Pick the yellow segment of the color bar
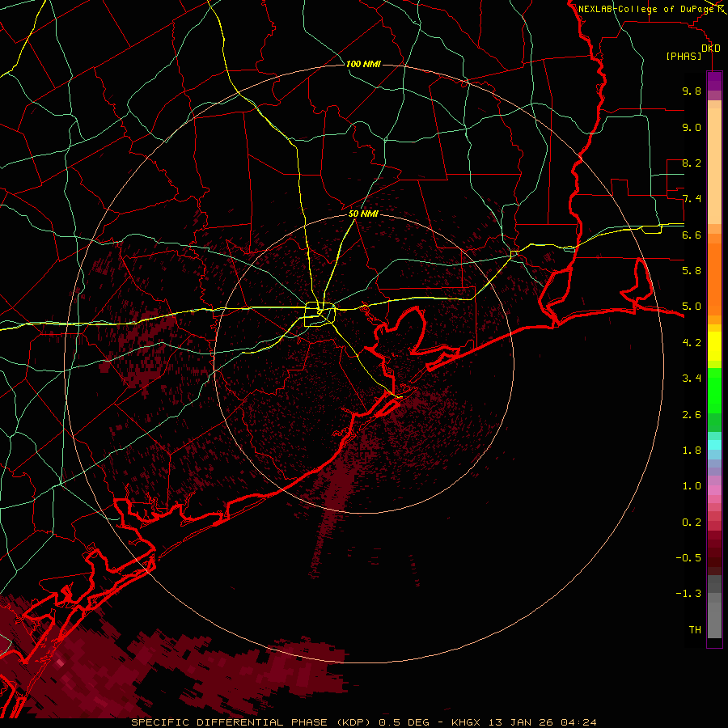 (x=714, y=346)
